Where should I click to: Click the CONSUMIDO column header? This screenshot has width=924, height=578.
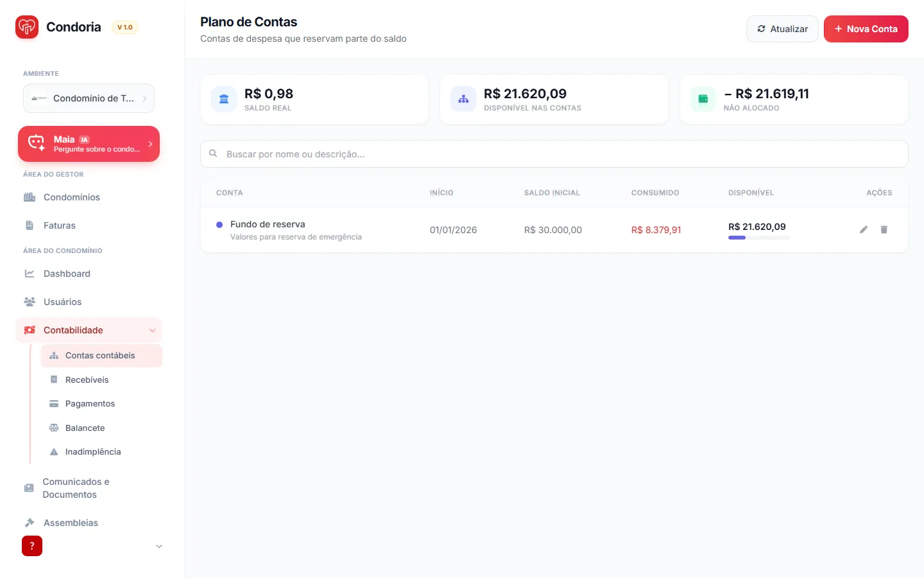coord(655,193)
